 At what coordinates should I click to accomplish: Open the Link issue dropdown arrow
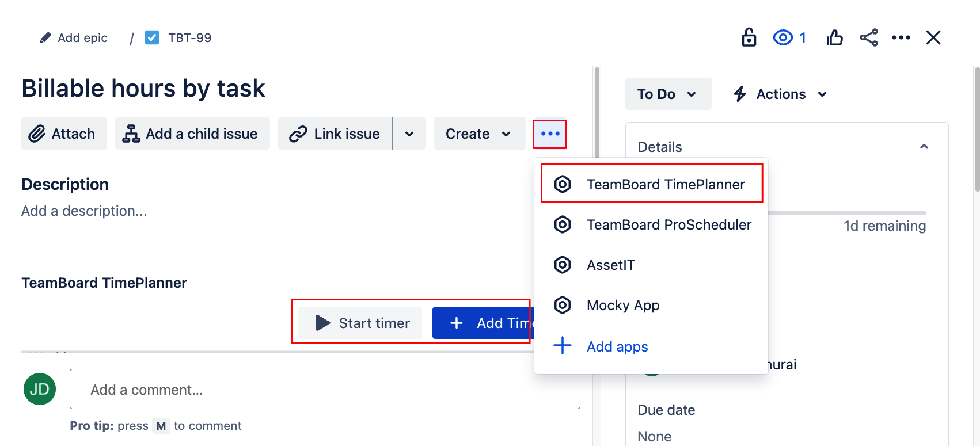tap(409, 134)
